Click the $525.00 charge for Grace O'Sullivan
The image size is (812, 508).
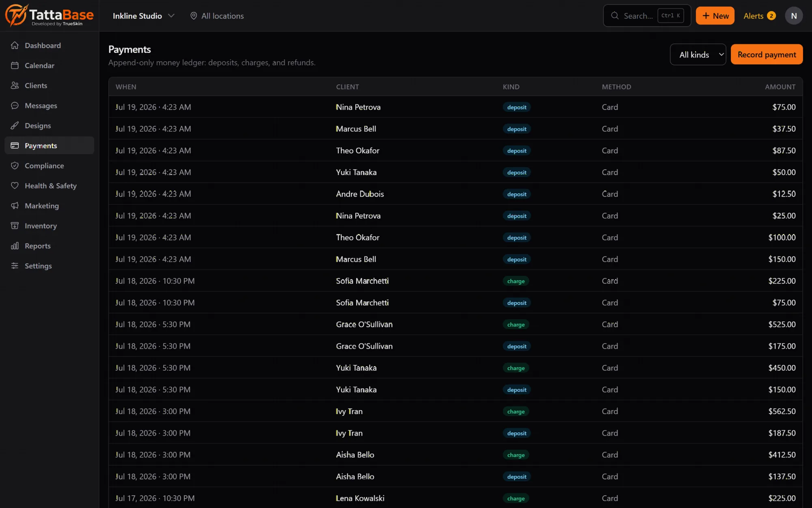point(782,324)
